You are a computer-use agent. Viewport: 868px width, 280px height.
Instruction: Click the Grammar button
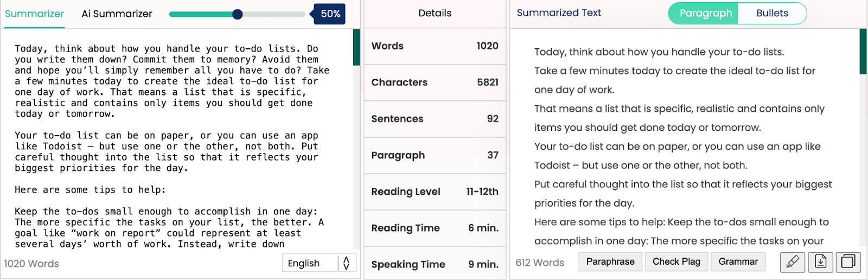pos(738,262)
